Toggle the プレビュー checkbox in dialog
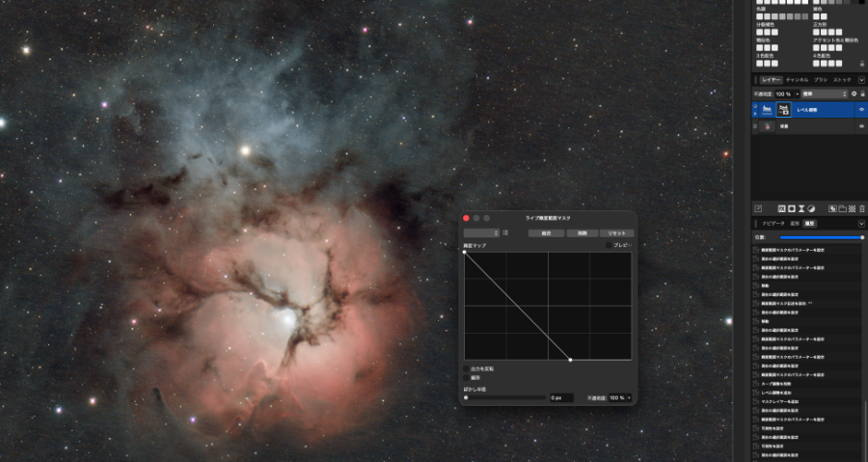The height and width of the screenshot is (462, 868). coord(609,245)
